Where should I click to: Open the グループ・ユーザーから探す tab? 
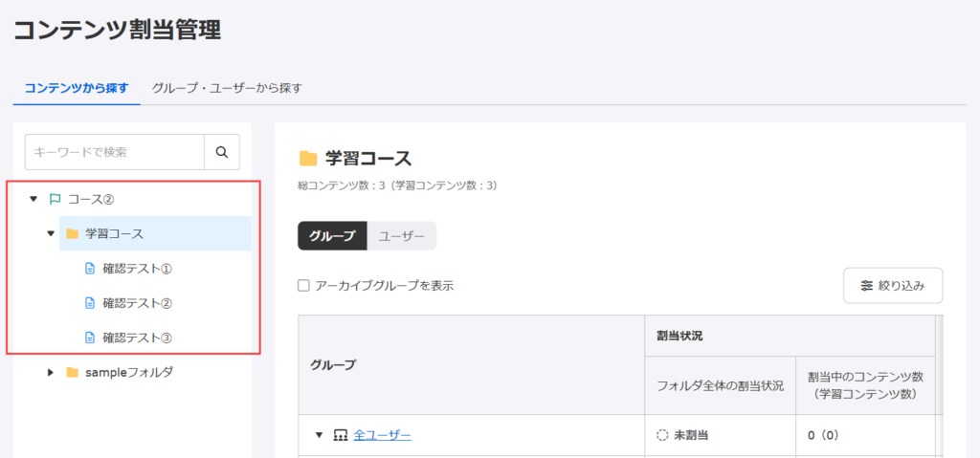[x=227, y=88]
